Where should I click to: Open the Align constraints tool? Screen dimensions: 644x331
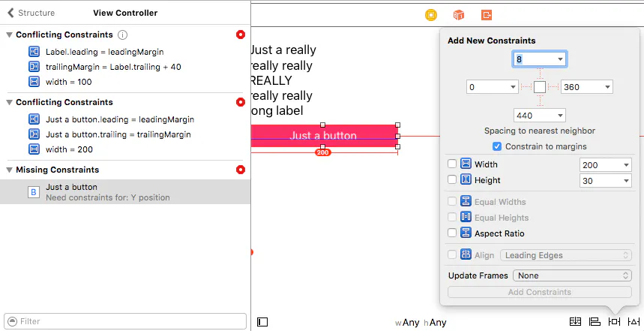pyautogui.click(x=595, y=321)
